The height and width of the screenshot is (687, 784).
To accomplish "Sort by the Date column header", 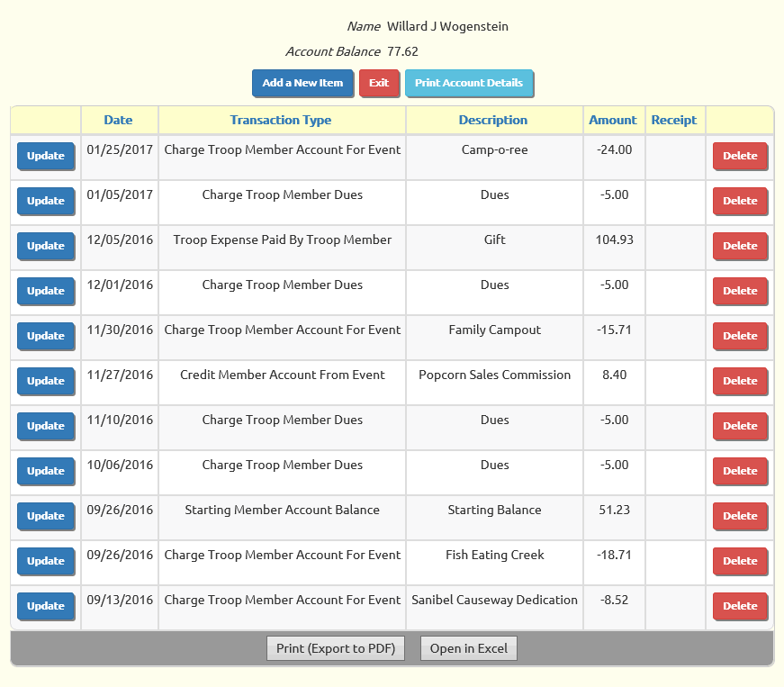I will pyautogui.click(x=118, y=120).
